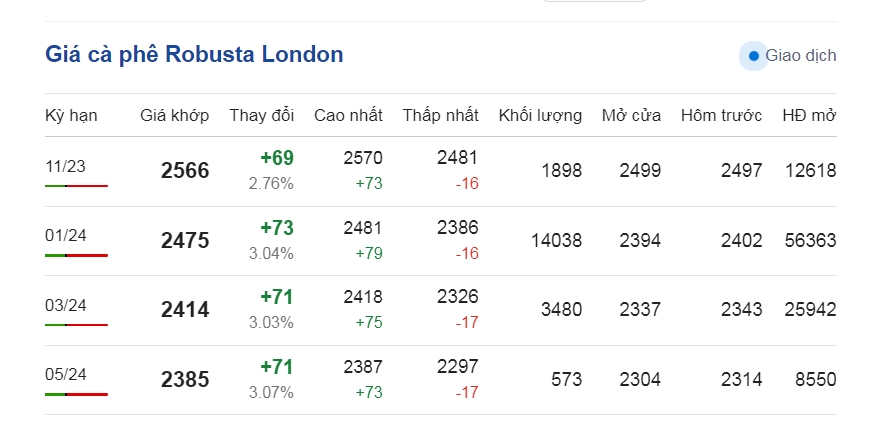Open the Giá cà phê Robusta London heading
This screenshot has height=436, width=890.
194,54
